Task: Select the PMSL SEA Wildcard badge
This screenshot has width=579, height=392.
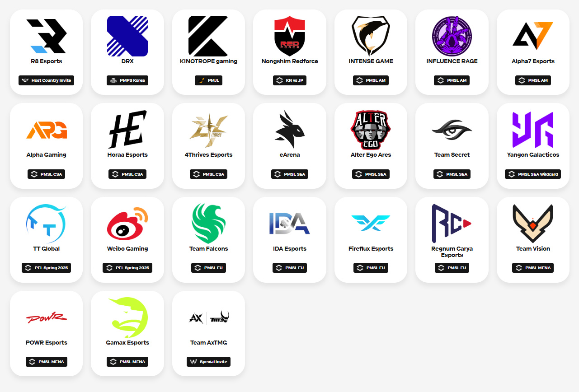Action: click(533, 174)
